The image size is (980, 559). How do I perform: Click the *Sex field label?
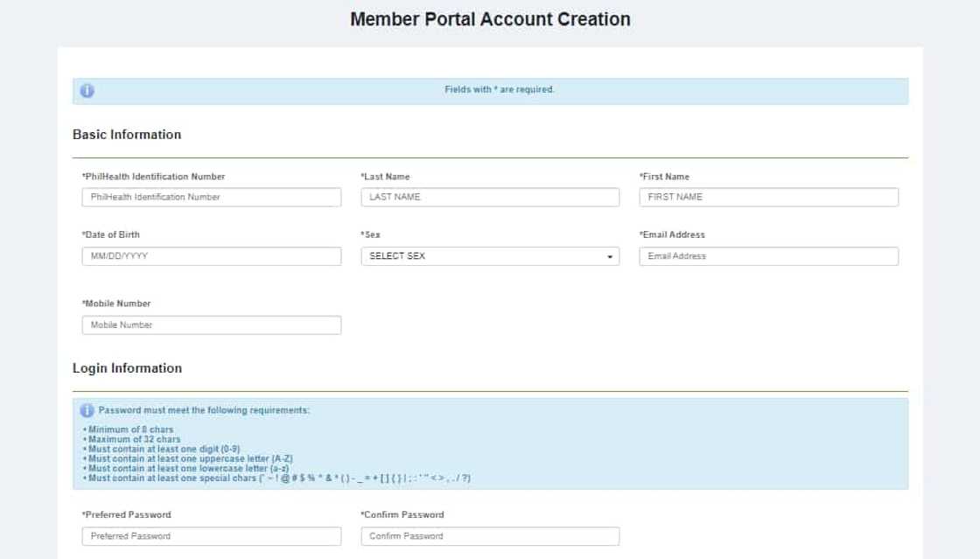(x=370, y=234)
